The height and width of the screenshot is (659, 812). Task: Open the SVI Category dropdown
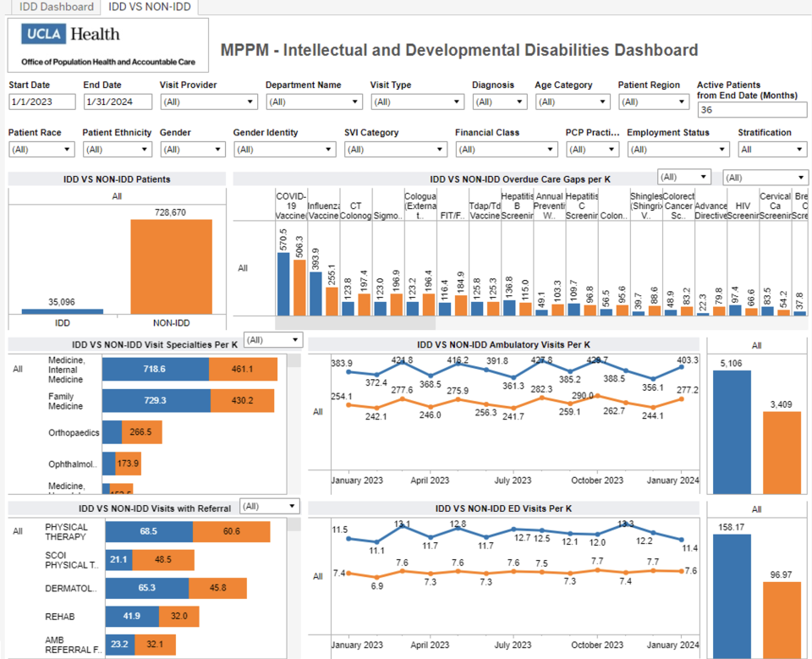440,149
